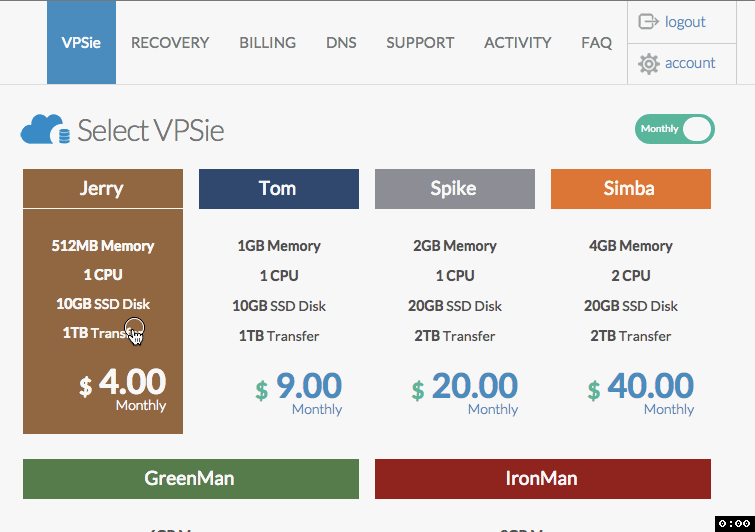Image resolution: width=755 pixels, height=532 pixels.
Task: Select the Jerry plan header
Action: [103, 188]
